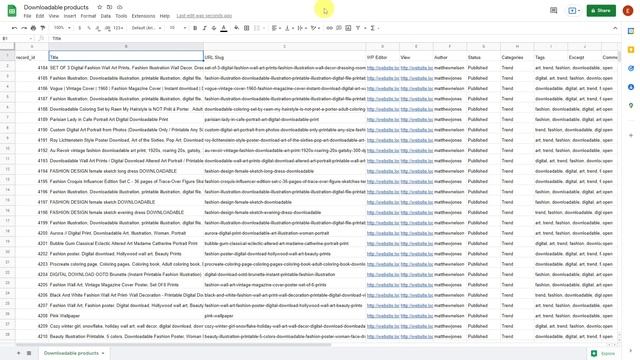Select the 'pink-wallpaper' slug cell
640x360 pixels.
(284, 316)
